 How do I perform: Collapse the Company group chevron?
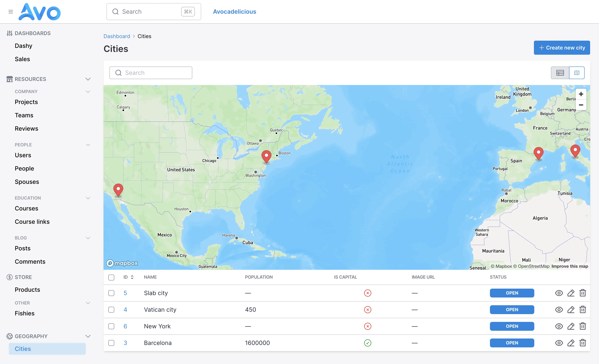[x=88, y=92]
